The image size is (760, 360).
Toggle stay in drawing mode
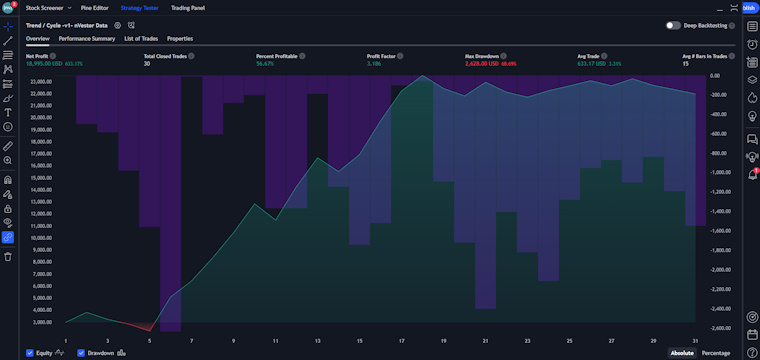point(8,194)
